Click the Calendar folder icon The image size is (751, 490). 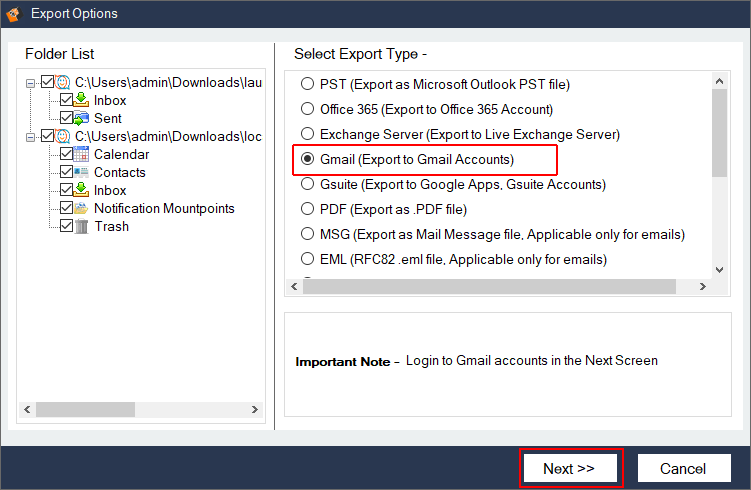82,155
